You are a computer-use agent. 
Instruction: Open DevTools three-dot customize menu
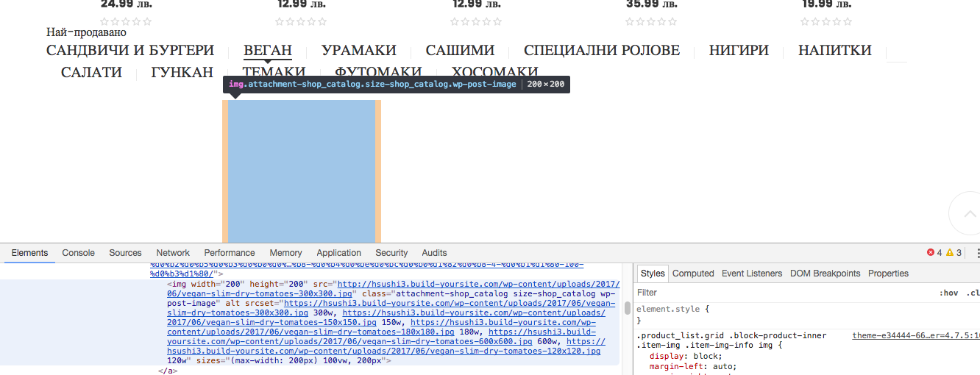point(977,253)
